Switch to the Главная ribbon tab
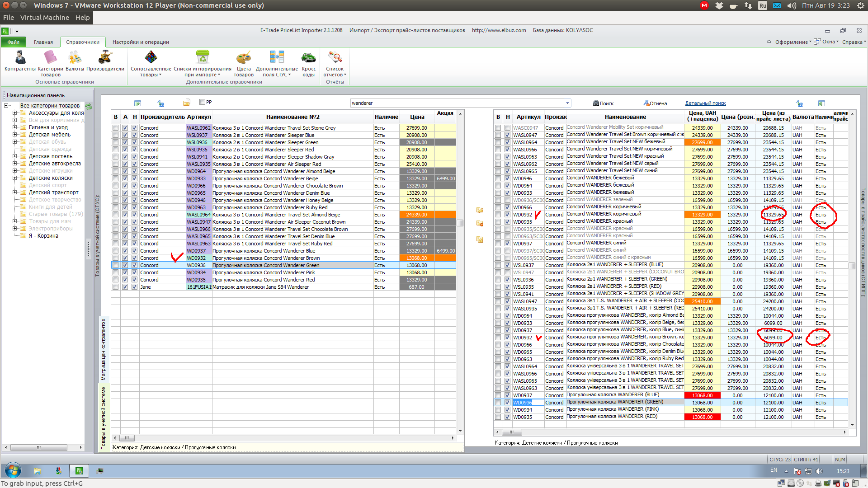Image resolution: width=868 pixels, height=488 pixels. [43, 42]
